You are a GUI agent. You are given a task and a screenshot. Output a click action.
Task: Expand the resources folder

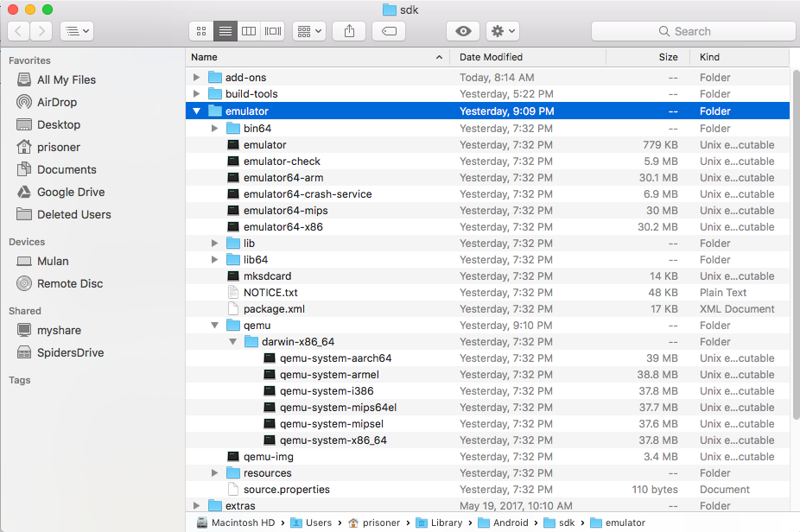pos(215,472)
